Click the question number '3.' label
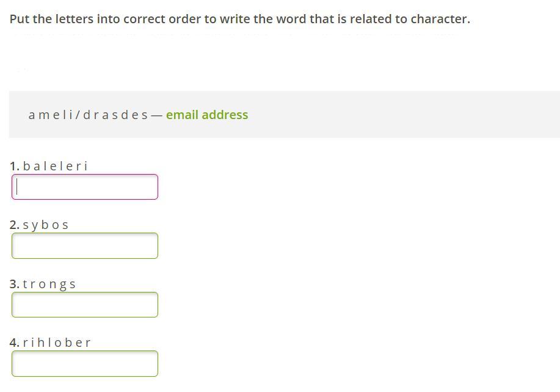This screenshot has height=392, width=560. click(x=15, y=284)
